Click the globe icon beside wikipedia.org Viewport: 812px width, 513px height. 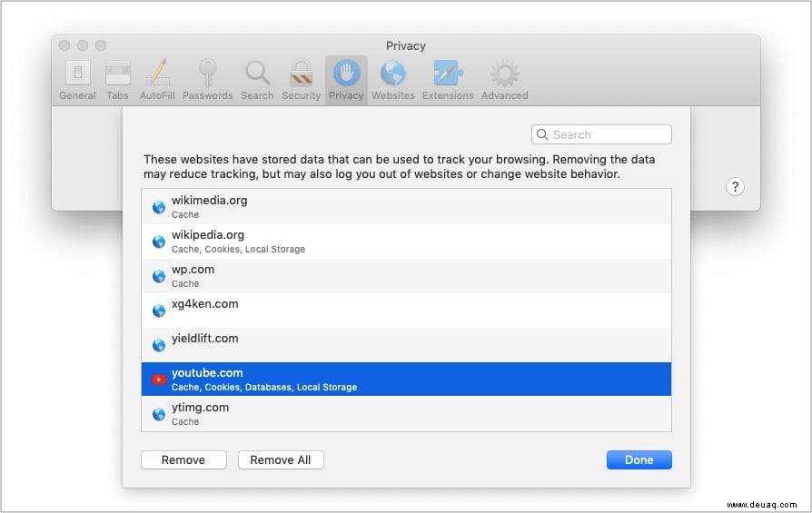158,242
